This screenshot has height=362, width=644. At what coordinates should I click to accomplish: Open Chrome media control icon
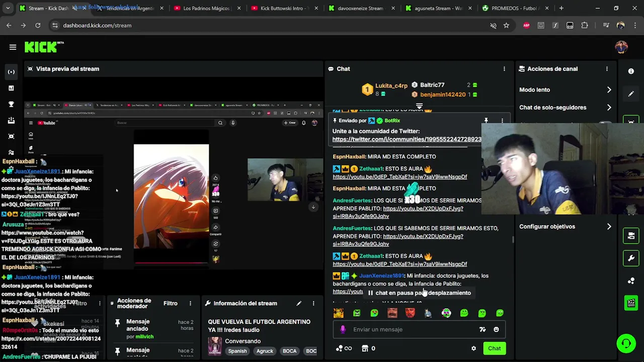coord(606,25)
